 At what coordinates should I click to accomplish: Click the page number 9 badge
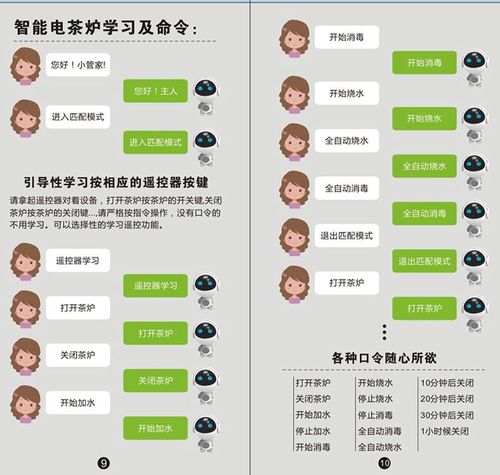[x=104, y=463]
